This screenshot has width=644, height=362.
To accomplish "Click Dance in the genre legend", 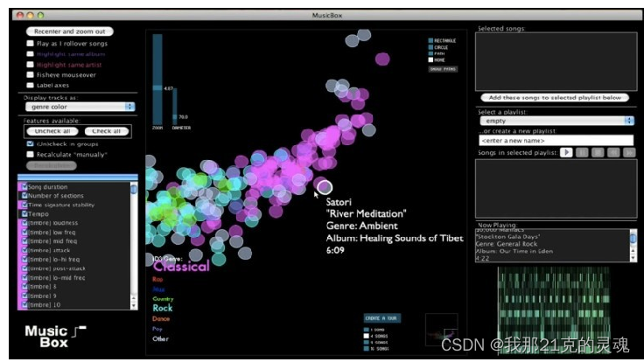I will [x=161, y=318].
